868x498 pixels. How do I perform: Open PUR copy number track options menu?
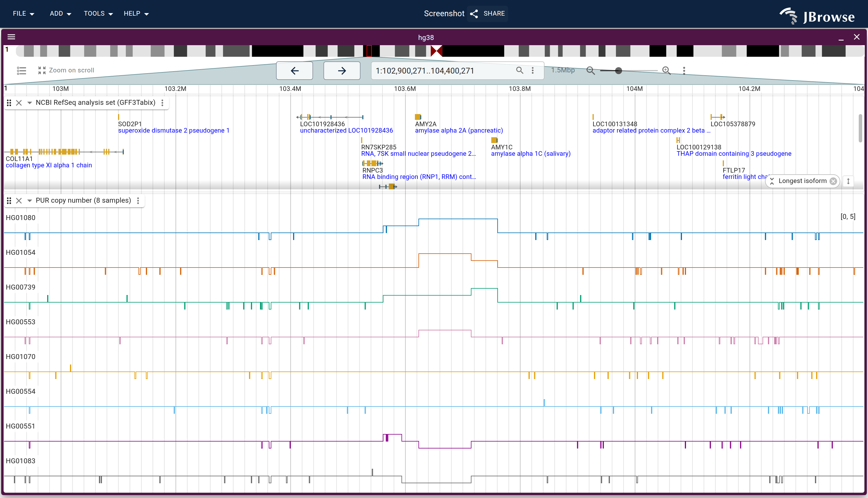138,200
